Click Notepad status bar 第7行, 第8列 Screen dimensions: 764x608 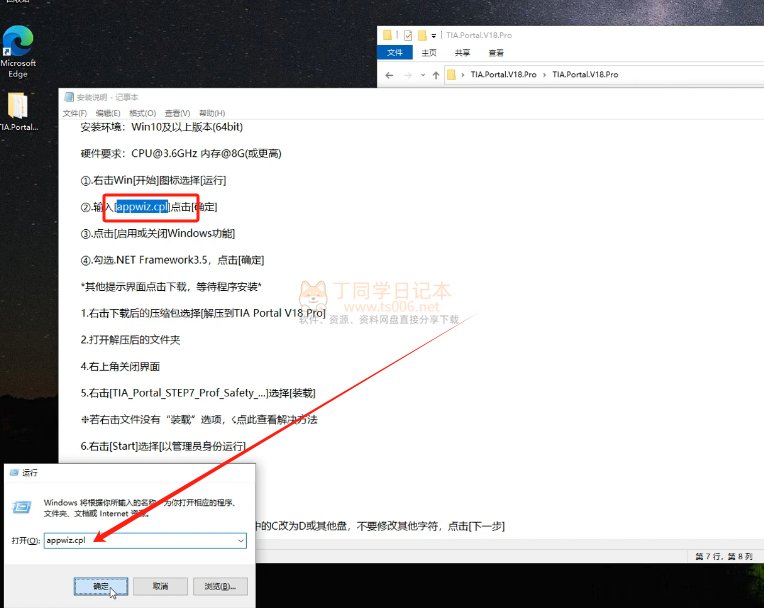(724, 556)
